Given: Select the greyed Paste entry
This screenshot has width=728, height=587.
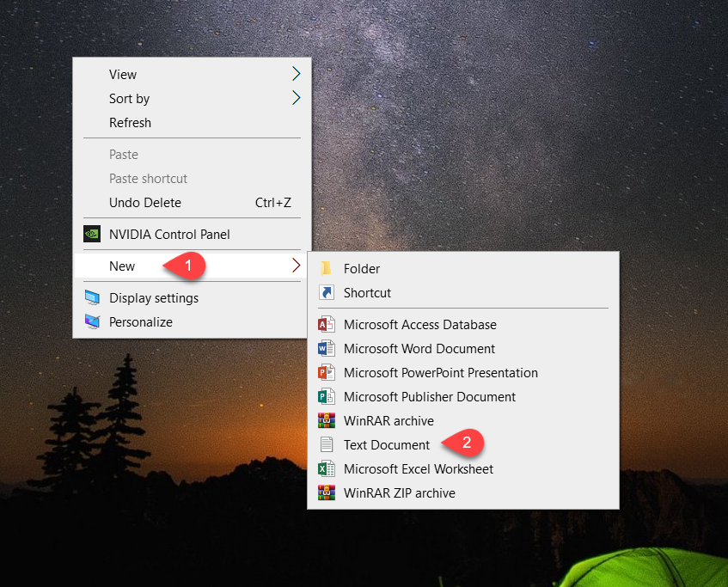Looking at the screenshot, I should [192, 154].
